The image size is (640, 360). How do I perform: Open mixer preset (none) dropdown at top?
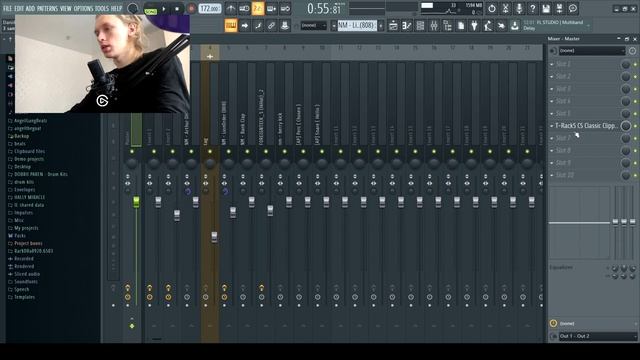pos(592,51)
